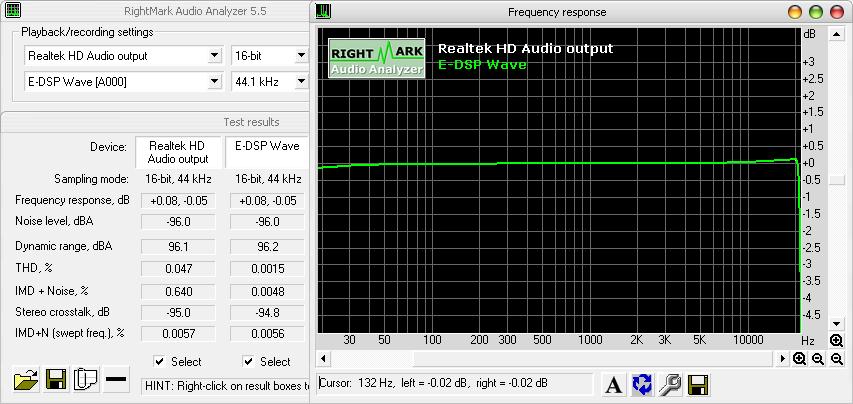Zoom in vertically using magnifier beside Hz label
Image resolution: width=853 pixels, height=404 pixels.
pos(836,341)
